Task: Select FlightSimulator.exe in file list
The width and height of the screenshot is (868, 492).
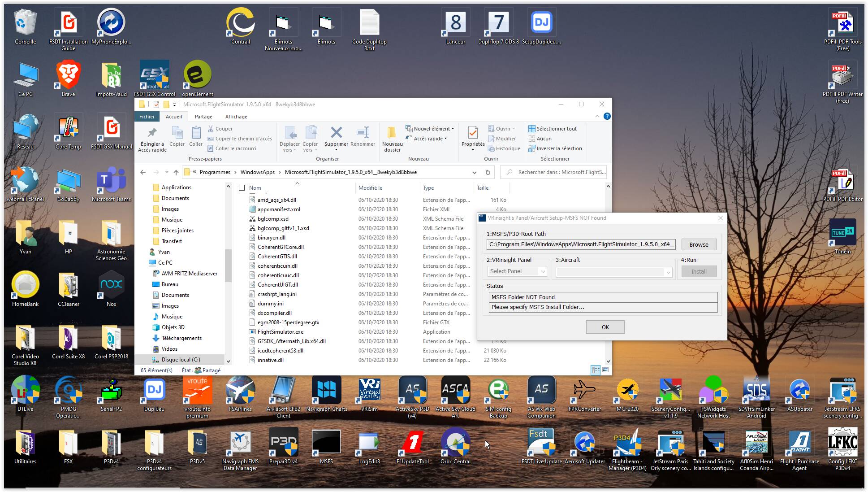Action: point(281,332)
